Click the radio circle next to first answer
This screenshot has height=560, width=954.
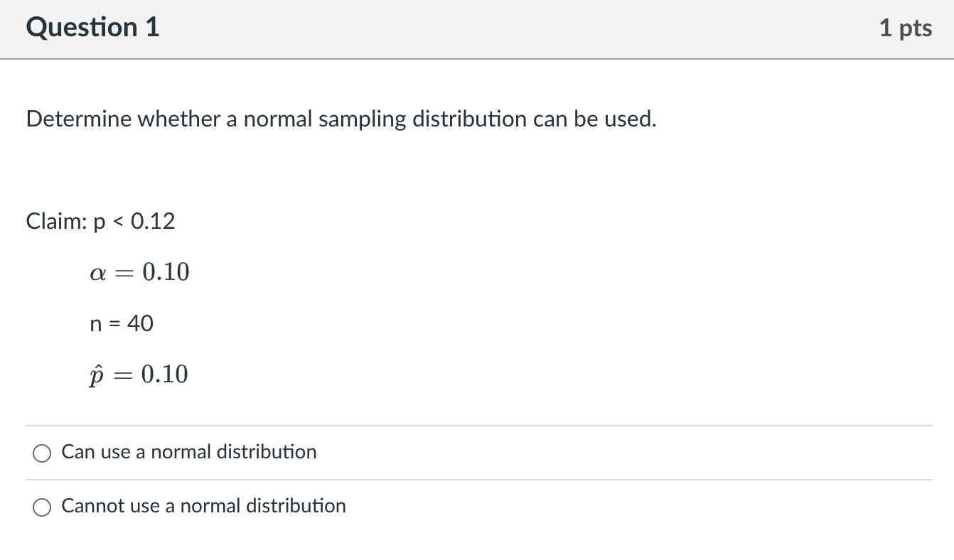coord(41,453)
